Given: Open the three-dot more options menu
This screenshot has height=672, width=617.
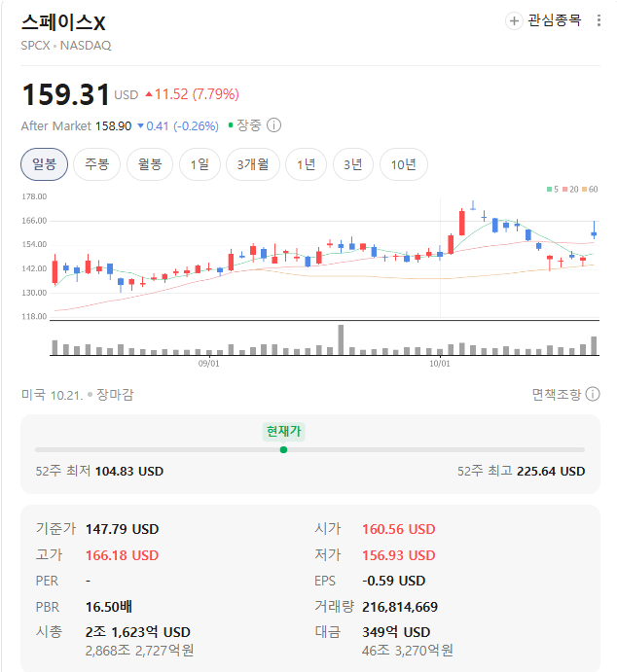Looking at the screenshot, I should (599, 20).
